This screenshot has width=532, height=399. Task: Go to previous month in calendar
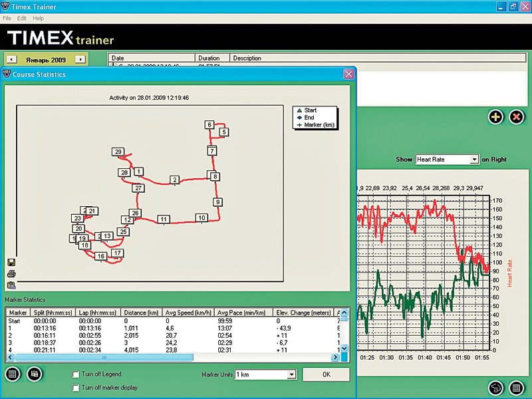point(11,59)
